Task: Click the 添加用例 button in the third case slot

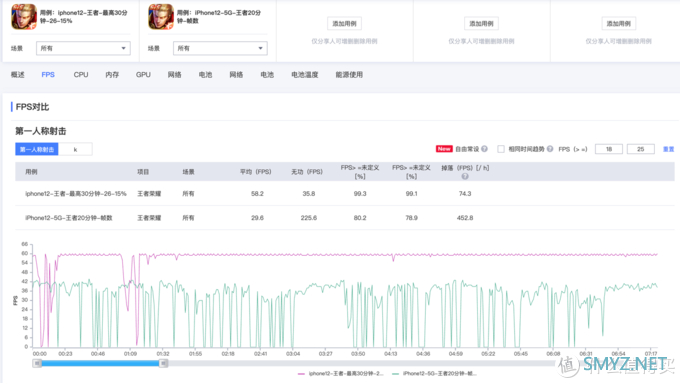Action: [x=344, y=23]
